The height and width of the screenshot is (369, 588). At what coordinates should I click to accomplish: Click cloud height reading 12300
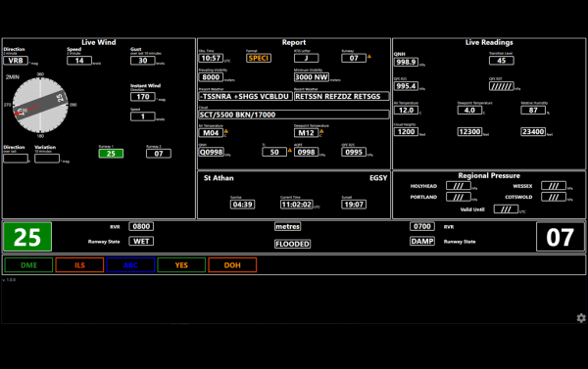pyautogui.click(x=469, y=132)
